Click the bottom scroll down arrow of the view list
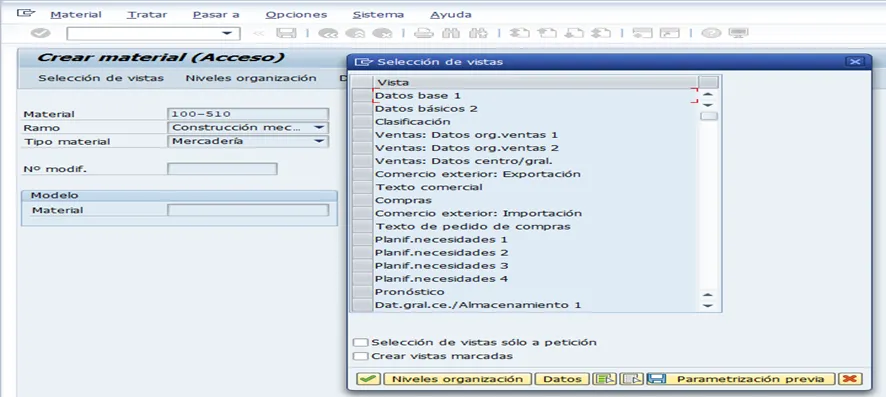Screen dimensions: 886x397 (x=708, y=306)
